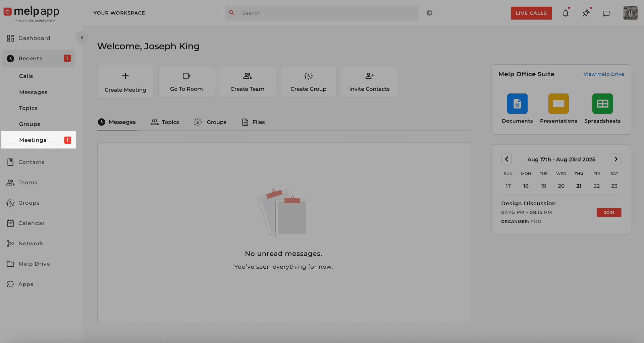Click the Melp app logo
The image size is (644, 343).
point(31,13)
